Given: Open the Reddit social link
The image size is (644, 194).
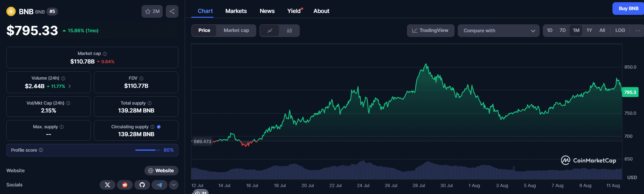Looking at the screenshot, I should click(x=125, y=185).
